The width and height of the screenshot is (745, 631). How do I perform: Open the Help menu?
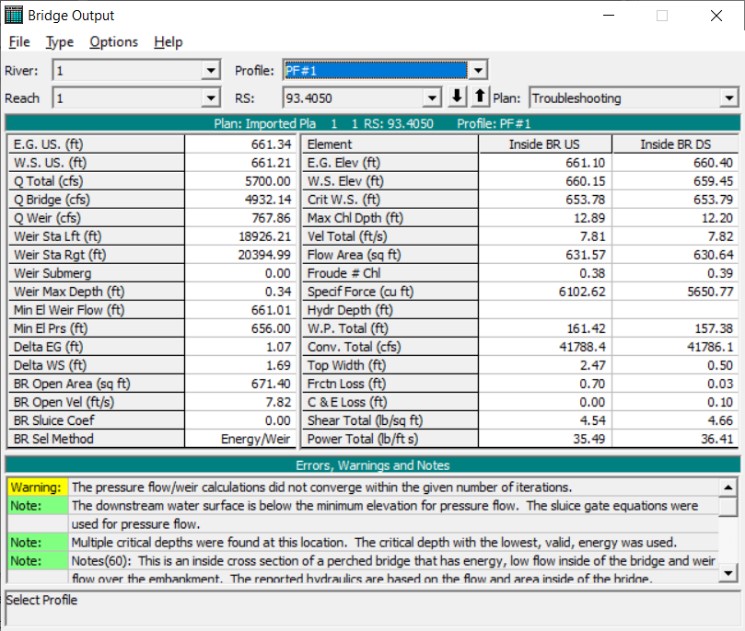click(x=168, y=42)
